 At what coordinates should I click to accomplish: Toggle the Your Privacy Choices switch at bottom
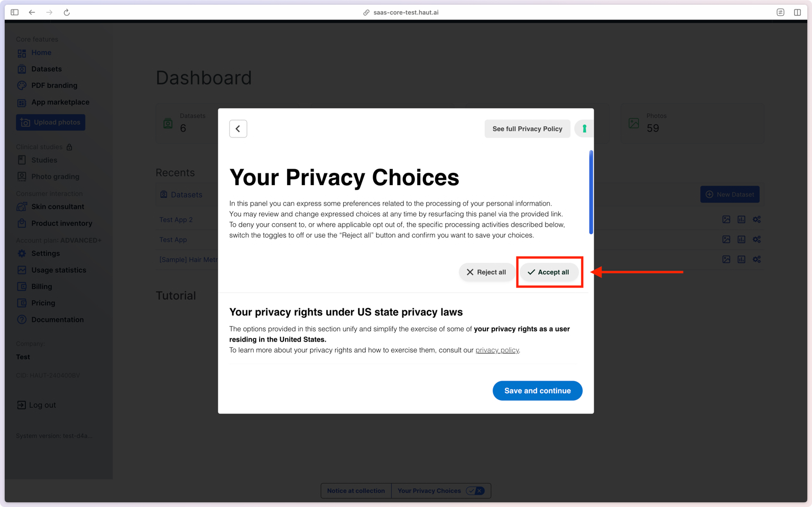coord(475,491)
